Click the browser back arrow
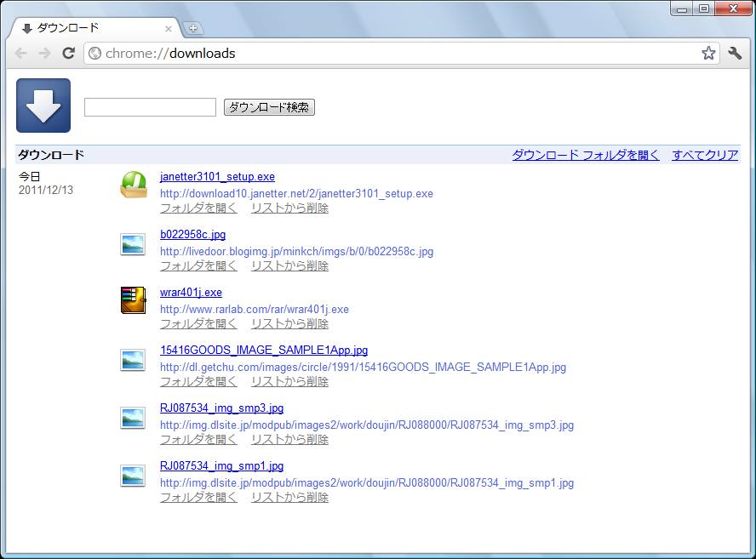The height and width of the screenshot is (559, 756). [x=20, y=53]
